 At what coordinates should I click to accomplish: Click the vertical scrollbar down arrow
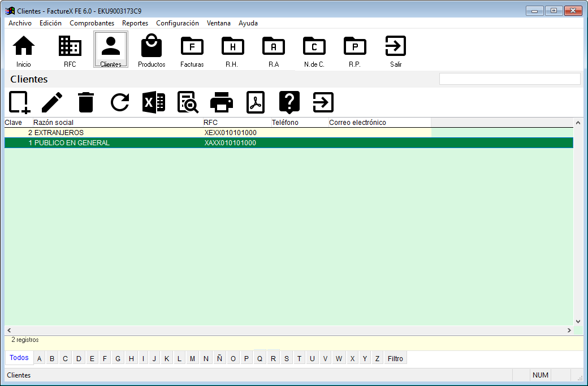point(578,322)
